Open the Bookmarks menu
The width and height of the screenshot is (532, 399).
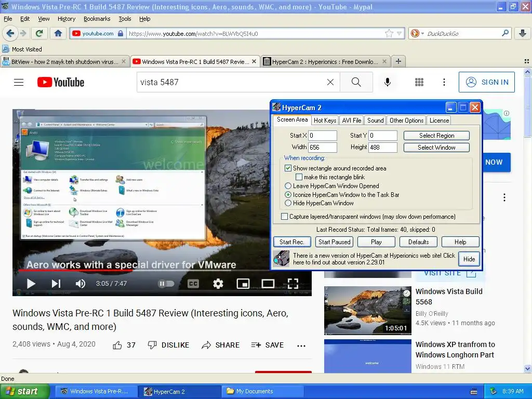97,19
